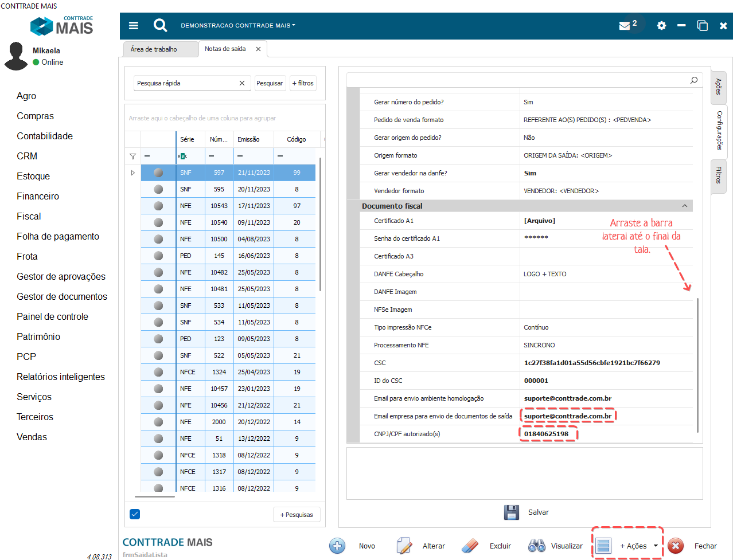Click the magnifier search icon in header
Screen dimensions: 733x560
click(161, 25)
